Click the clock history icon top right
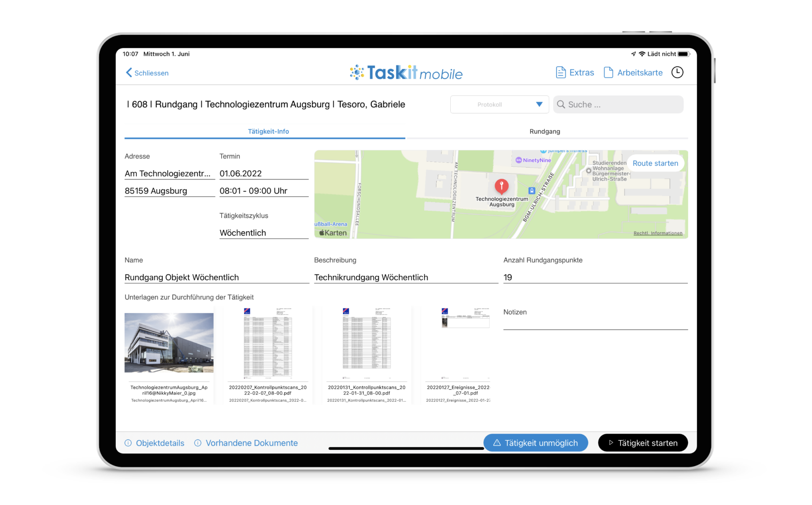The height and width of the screenshot is (505, 812). pyautogui.click(x=677, y=72)
